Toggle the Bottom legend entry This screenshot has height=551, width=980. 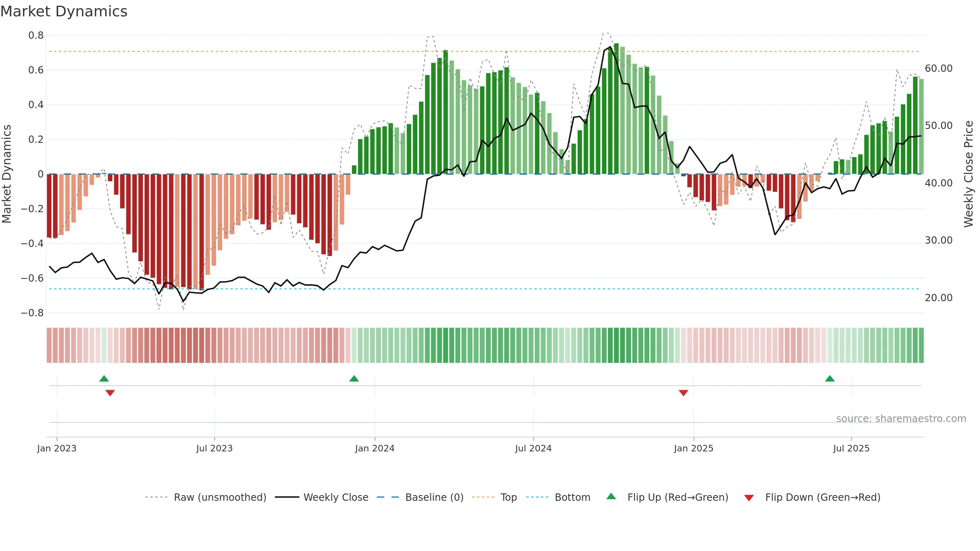(558, 497)
